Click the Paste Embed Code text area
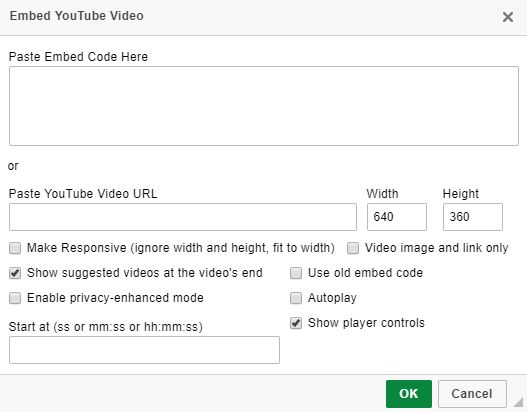This screenshot has height=412, width=527. (x=264, y=106)
